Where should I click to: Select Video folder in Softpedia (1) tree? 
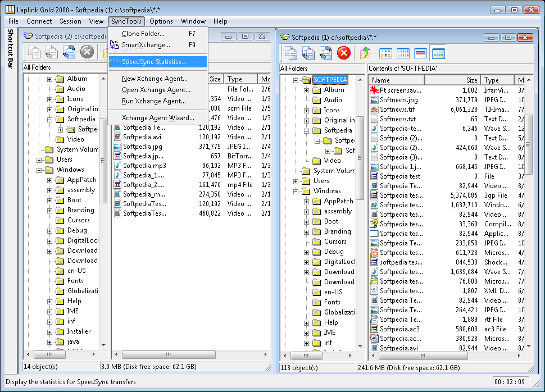pos(332,161)
